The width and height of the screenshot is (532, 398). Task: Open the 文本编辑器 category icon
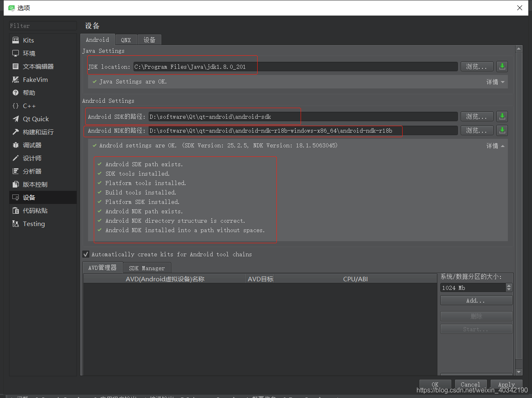[x=16, y=66]
